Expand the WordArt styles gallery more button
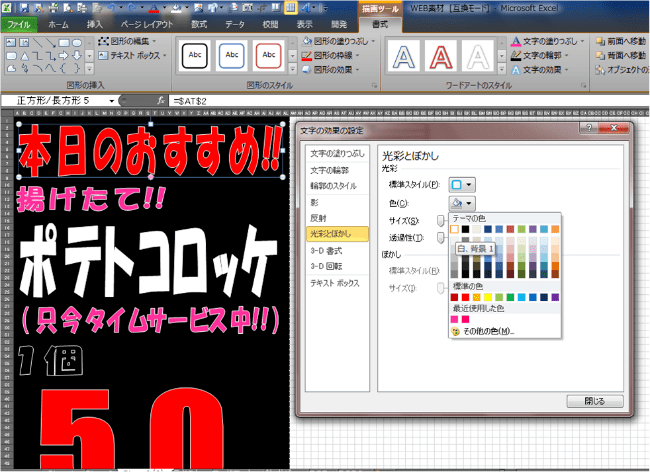Viewport: 650px width, 472px height. (x=502, y=68)
